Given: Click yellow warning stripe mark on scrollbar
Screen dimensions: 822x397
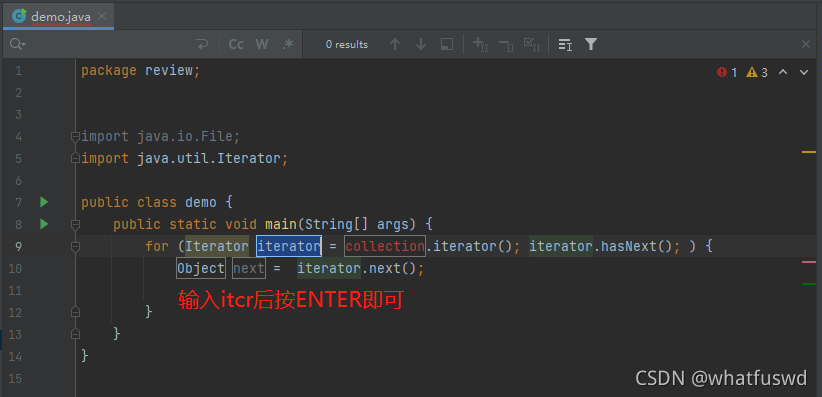Looking at the screenshot, I should pos(809,152).
